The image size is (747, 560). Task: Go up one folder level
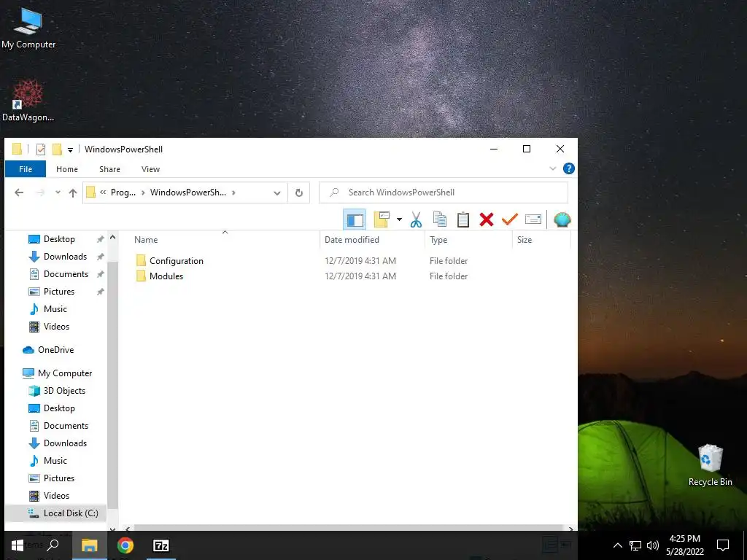73,192
